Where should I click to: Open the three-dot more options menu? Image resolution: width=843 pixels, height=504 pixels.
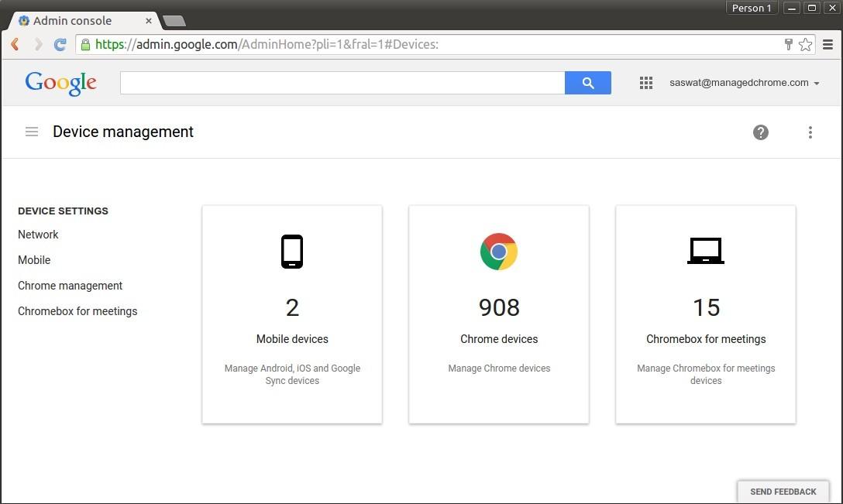(810, 132)
